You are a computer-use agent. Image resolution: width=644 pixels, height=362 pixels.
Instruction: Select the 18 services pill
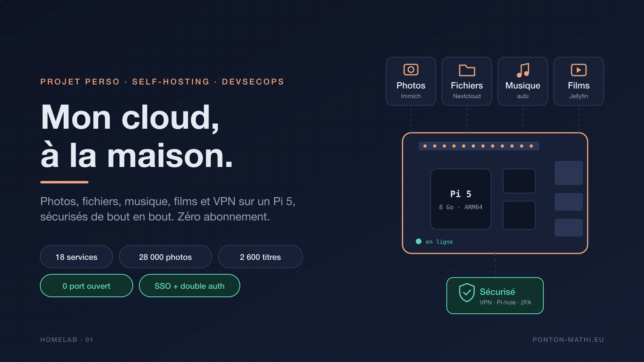pos(76,257)
